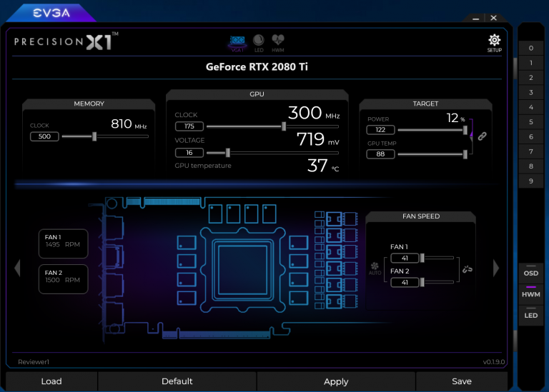Click the 12 % power value
This screenshot has height=392, width=549.
455,118
